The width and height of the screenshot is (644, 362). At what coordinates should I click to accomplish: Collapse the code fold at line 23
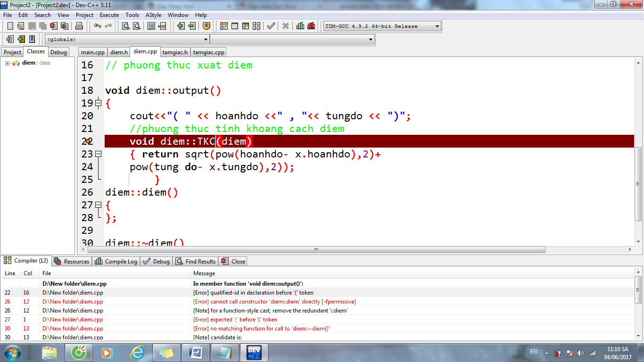[x=98, y=154]
